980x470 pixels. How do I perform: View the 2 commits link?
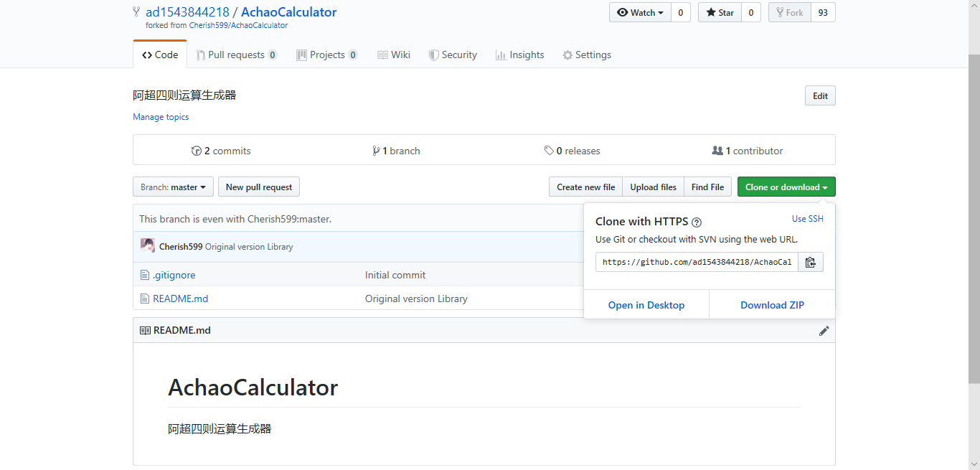221,151
